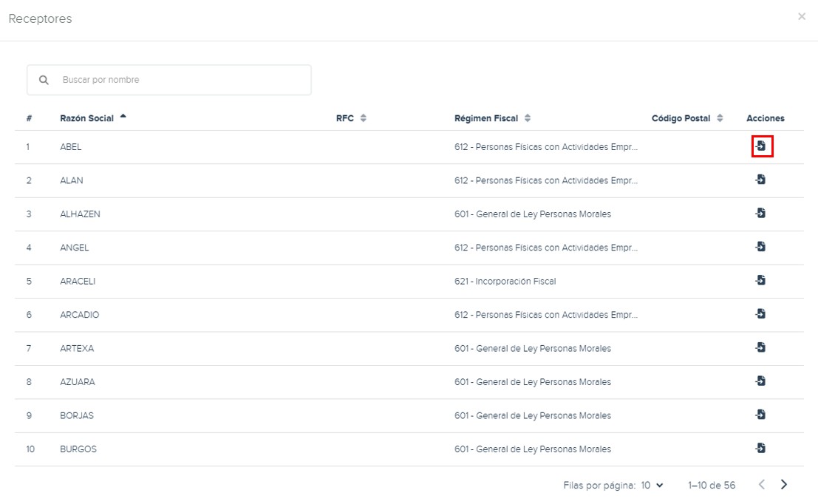Focus the Buscar por nombre field
Screen dimensions: 818x504
[x=181, y=80]
